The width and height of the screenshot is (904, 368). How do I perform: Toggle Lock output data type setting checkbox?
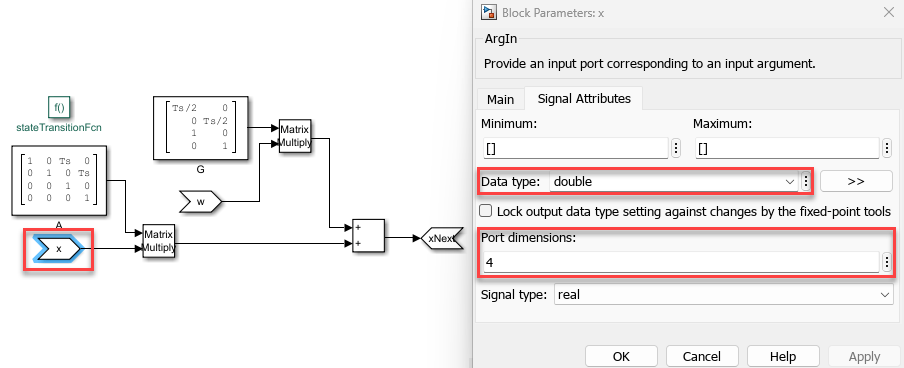pyautogui.click(x=486, y=211)
